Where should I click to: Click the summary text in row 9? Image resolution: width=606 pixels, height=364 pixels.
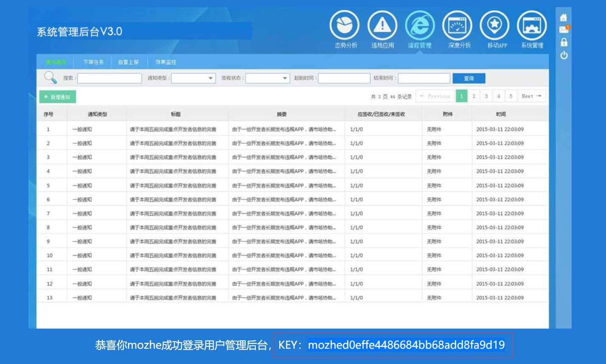point(284,241)
